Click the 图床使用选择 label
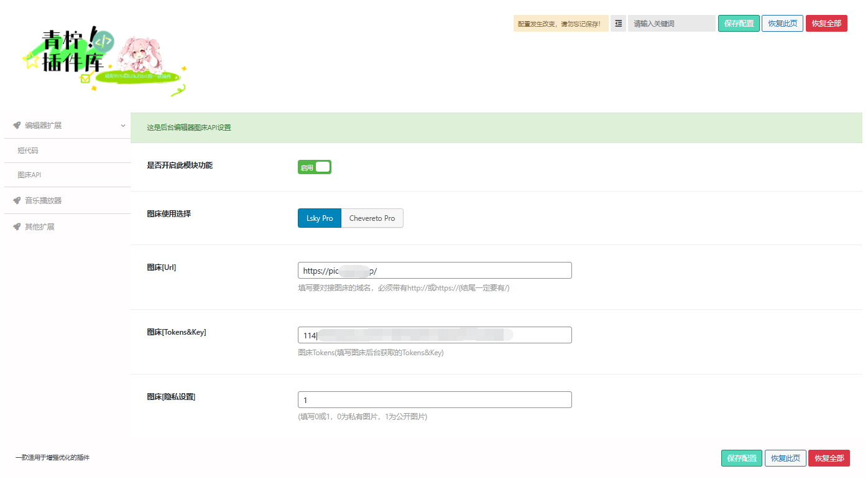Screen dimensions: 868x502 pyautogui.click(x=169, y=214)
